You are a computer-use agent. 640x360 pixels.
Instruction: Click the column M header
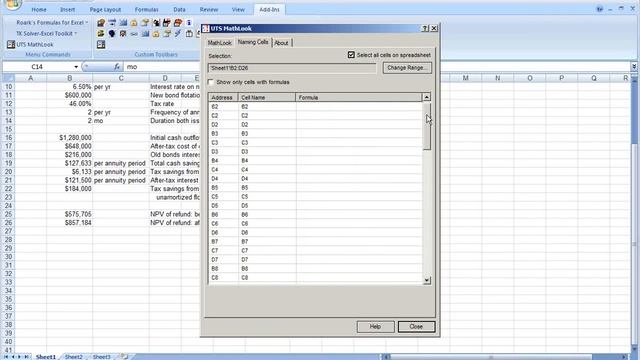point(465,78)
